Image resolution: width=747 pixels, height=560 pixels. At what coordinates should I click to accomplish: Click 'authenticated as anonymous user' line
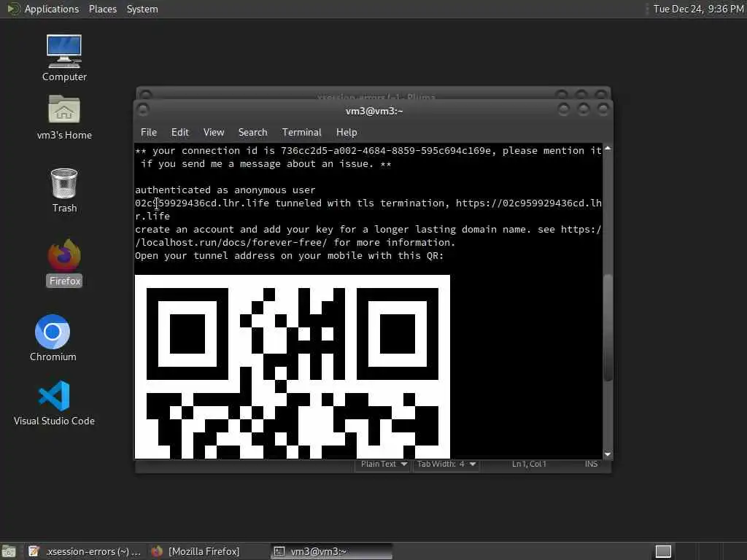pos(225,190)
